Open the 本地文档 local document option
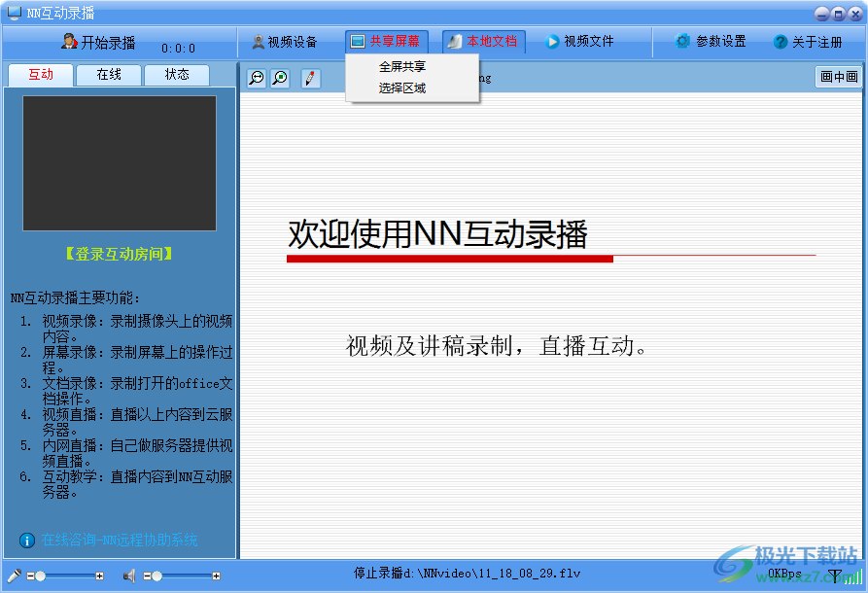 (x=483, y=42)
